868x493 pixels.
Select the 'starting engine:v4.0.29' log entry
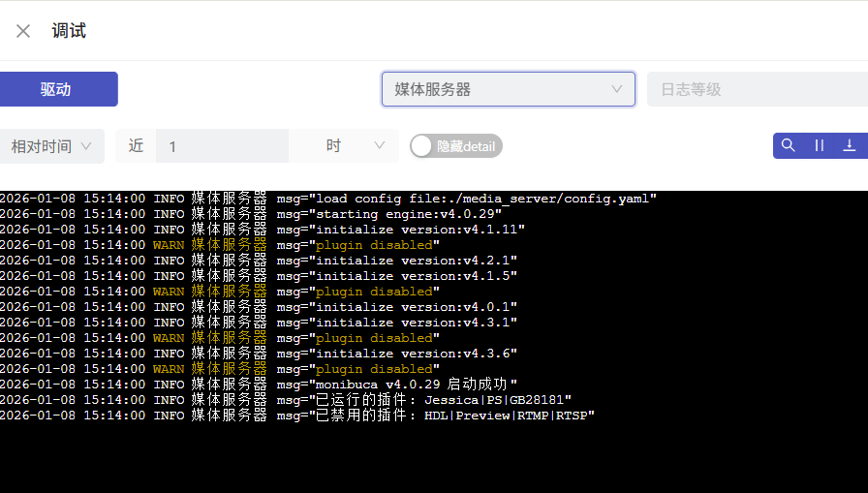(387, 214)
